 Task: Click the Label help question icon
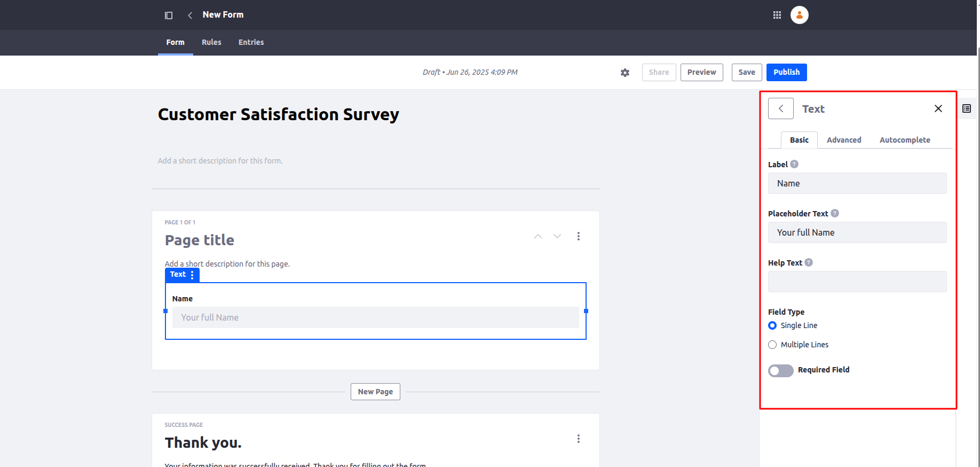794,164
